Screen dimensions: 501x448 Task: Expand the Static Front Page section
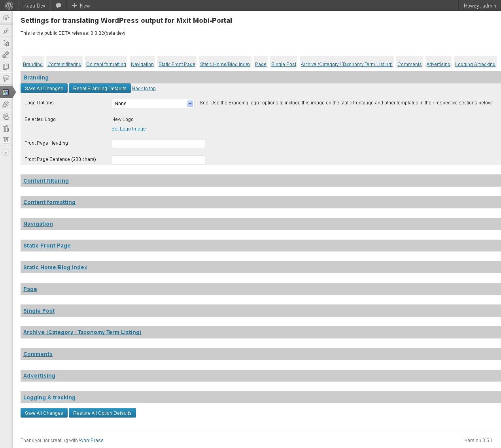(x=47, y=246)
